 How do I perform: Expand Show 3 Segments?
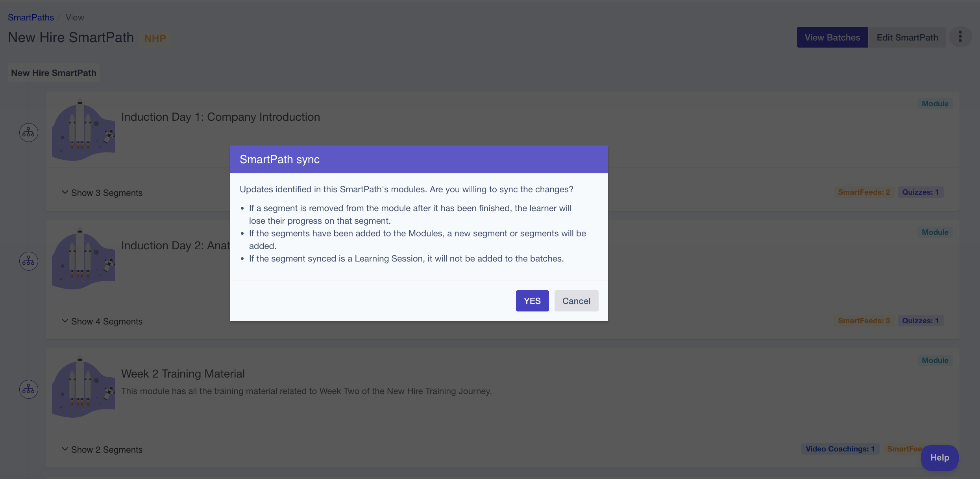tap(102, 193)
